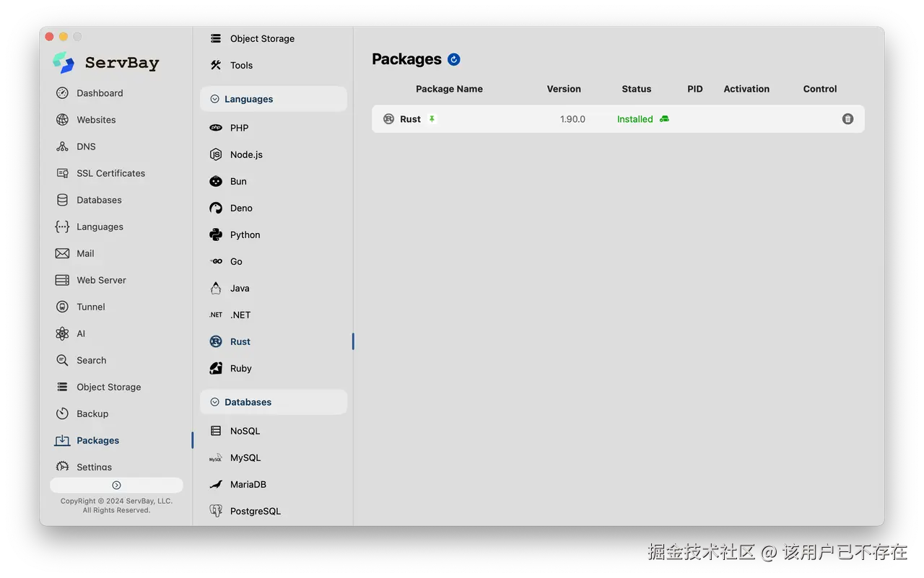This screenshot has width=924, height=578.
Task: Click the Java Duke icon
Action: [216, 288]
